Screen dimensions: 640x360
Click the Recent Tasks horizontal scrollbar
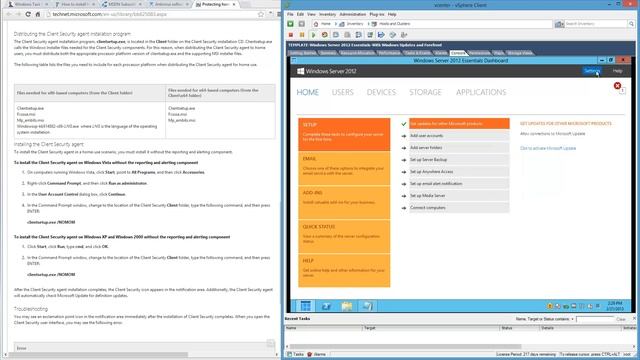click(x=406, y=347)
